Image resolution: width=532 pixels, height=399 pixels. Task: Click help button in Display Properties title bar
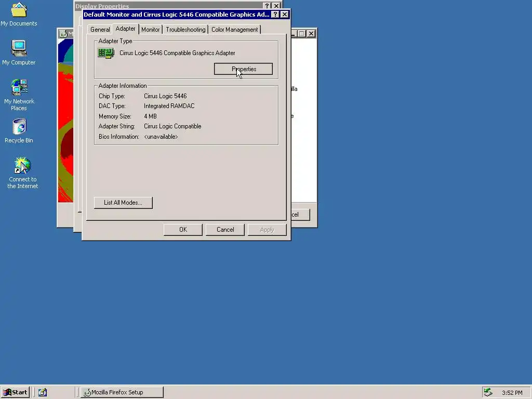267,6
